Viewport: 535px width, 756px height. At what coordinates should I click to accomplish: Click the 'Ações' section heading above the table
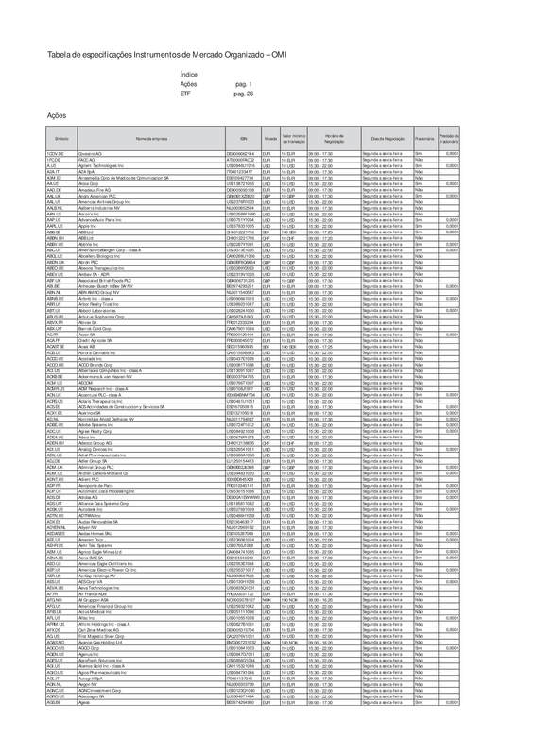57,115
